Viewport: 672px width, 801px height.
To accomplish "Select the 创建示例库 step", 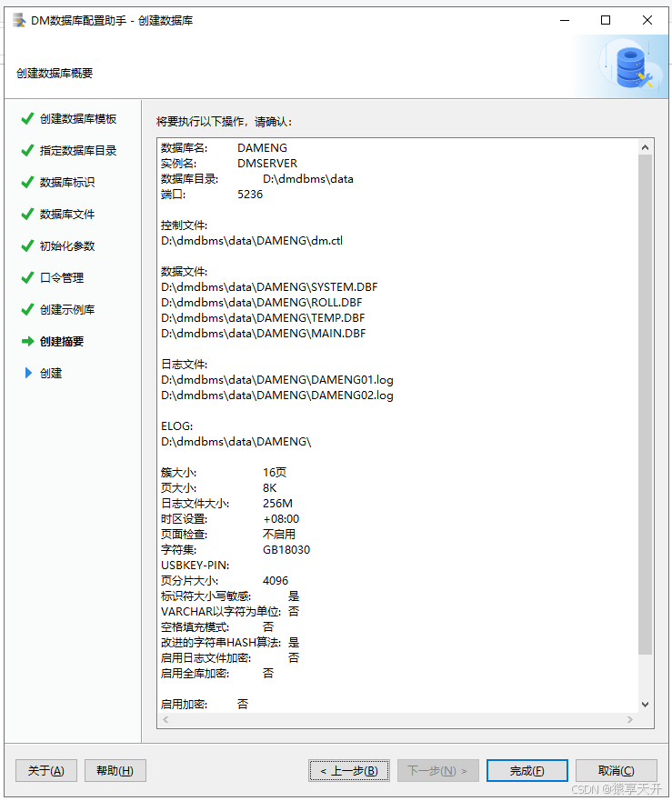I will tap(67, 309).
